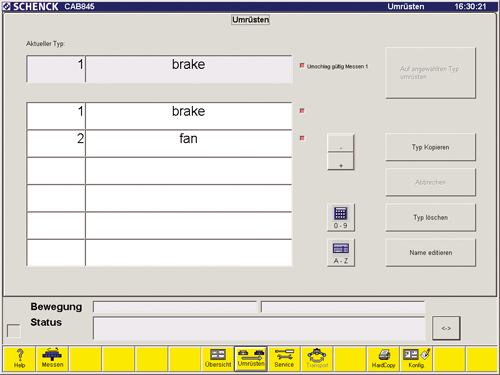Viewport: 500px width, 375px height.
Task: Click the plus stepper button
Action: tap(341, 161)
